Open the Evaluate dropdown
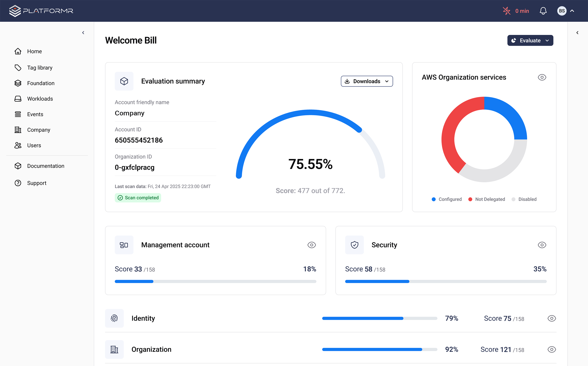 (530, 40)
